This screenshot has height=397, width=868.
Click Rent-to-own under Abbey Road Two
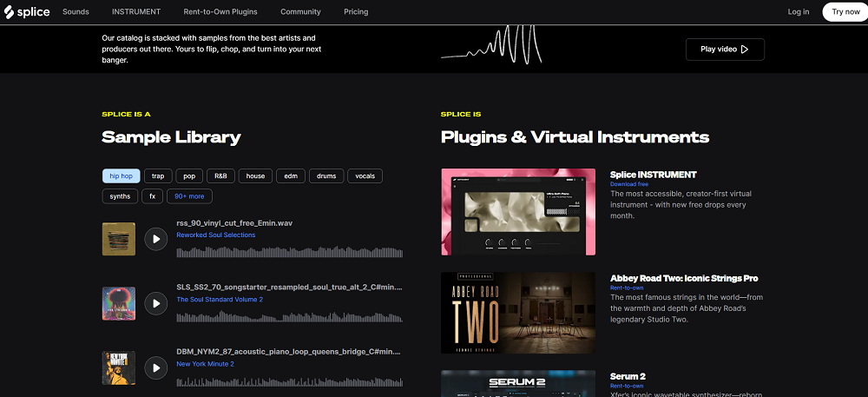point(627,288)
